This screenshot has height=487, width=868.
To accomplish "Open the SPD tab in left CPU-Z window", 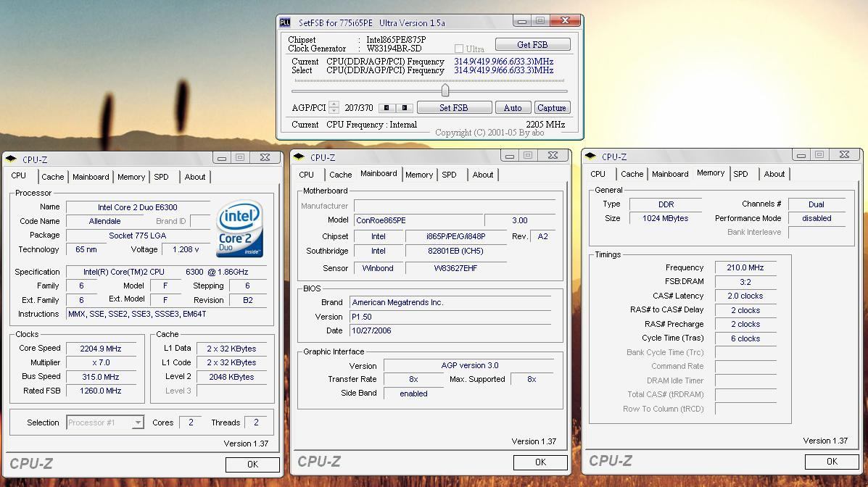I will tap(161, 177).
